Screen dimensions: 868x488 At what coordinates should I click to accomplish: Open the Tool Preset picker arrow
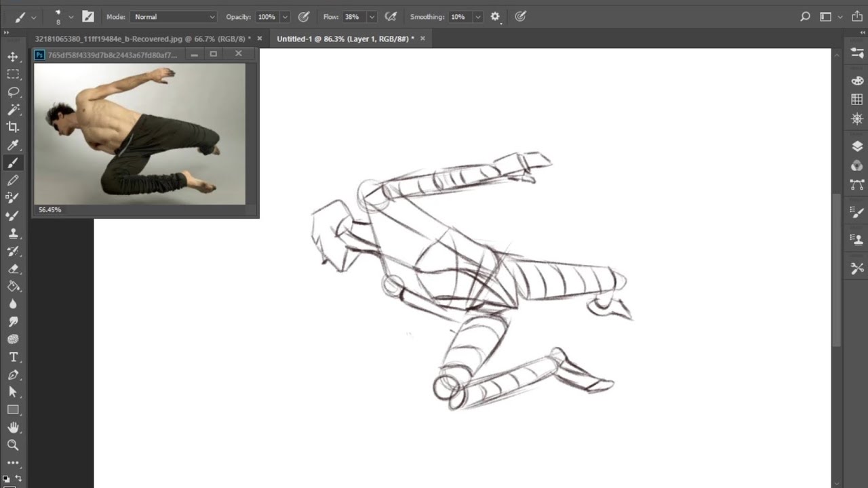(x=33, y=17)
